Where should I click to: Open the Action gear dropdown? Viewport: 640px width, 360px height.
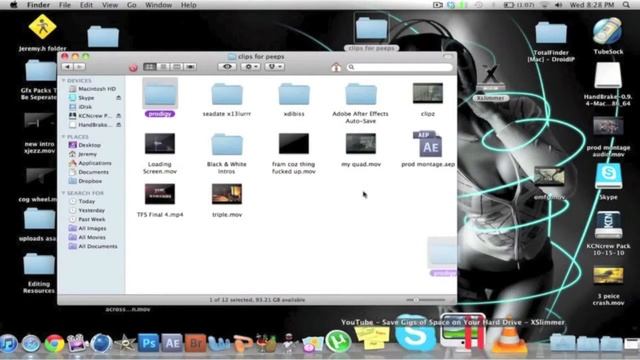[x=250, y=67]
